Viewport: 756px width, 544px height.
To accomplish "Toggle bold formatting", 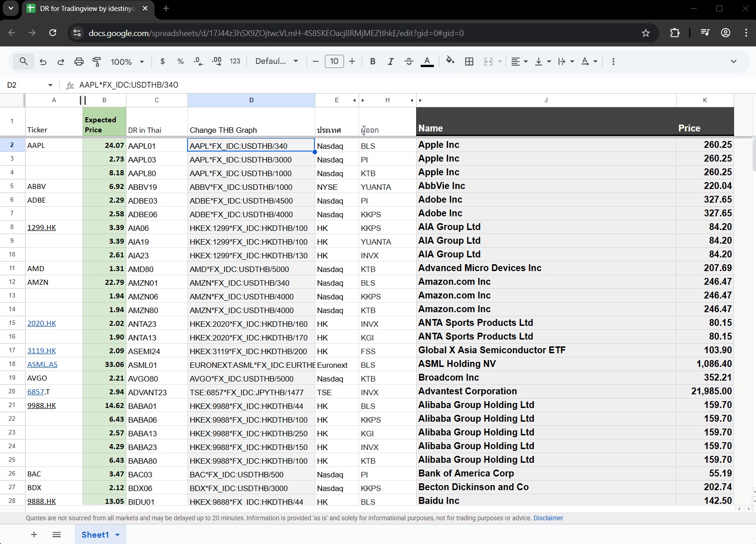I will coord(373,62).
